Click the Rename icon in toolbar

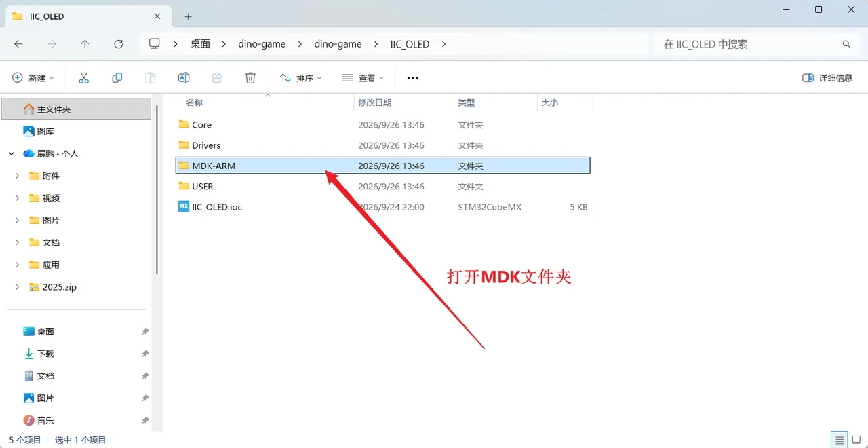pyautogui.click(x=184, y=78)
